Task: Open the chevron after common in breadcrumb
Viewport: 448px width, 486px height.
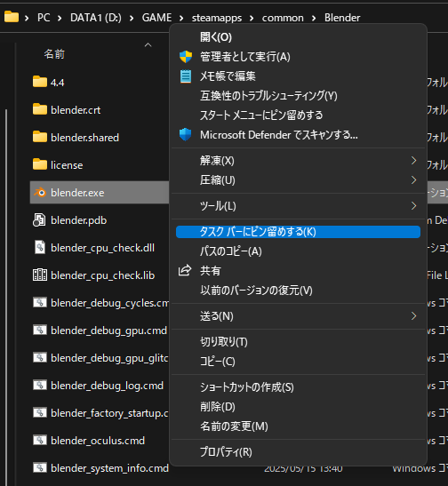Action: (x=314, y=19)
